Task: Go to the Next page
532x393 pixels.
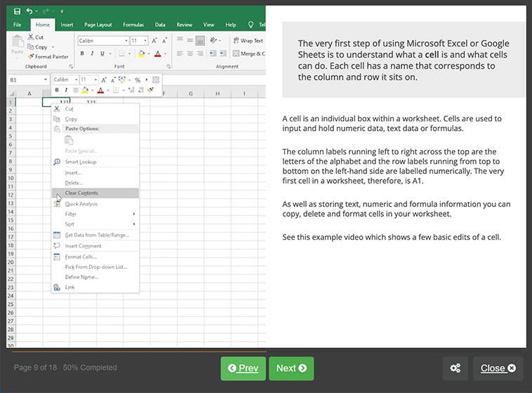Action: click(291, 368)
